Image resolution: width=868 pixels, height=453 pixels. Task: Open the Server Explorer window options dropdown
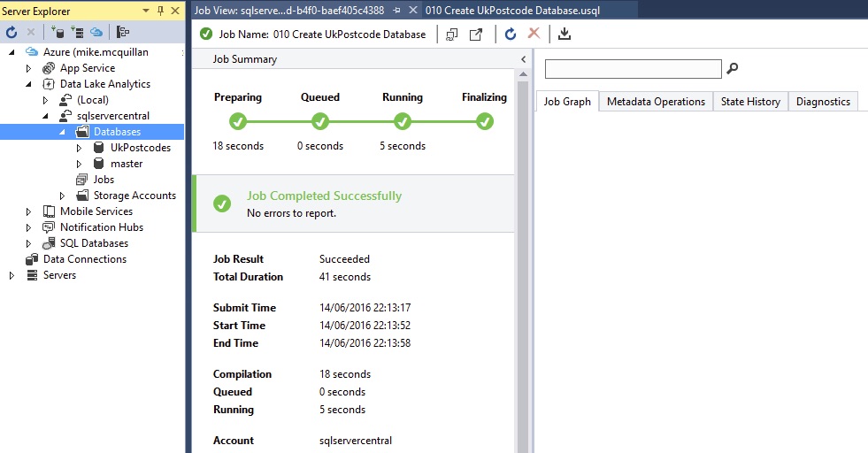[x=146, y=11]
